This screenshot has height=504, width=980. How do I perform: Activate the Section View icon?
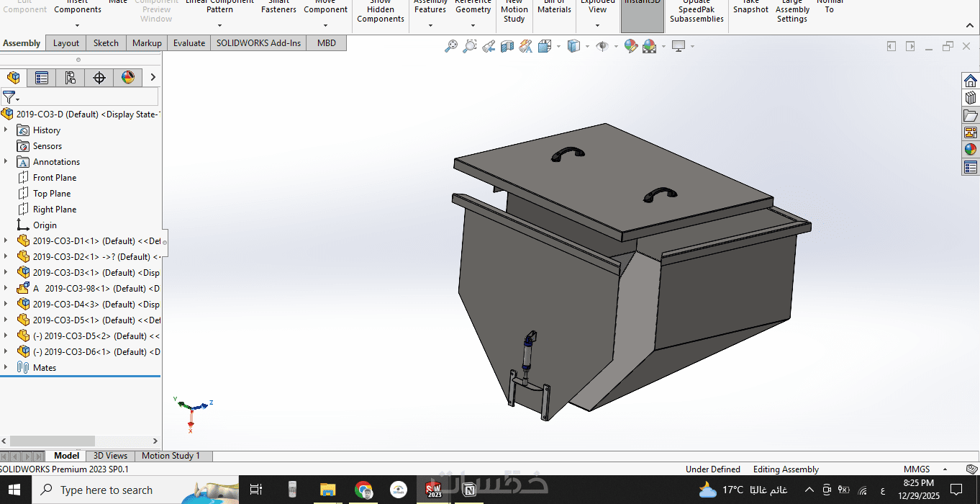(x=507, y=46)
